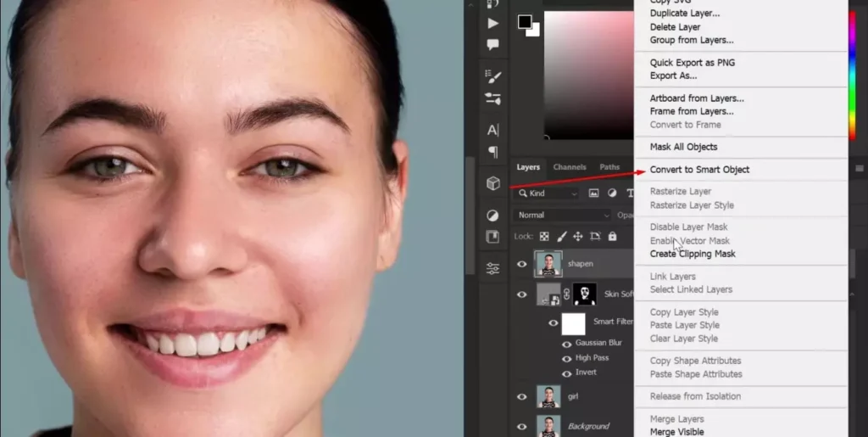Viewport: 868px width, 437px height.
Task: Select Create Clipping Mask
Action: coord(693,254)
